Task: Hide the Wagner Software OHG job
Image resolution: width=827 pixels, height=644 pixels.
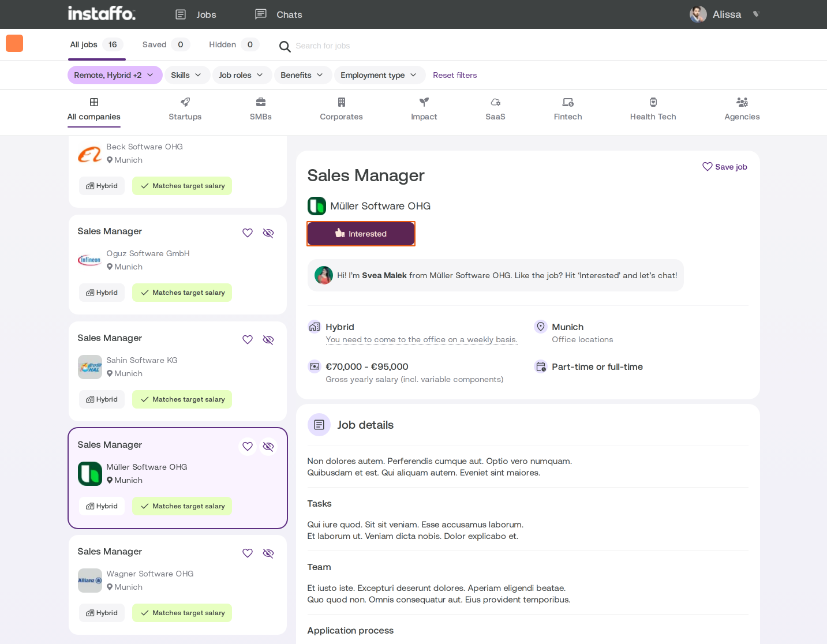Action: (268, 553)
